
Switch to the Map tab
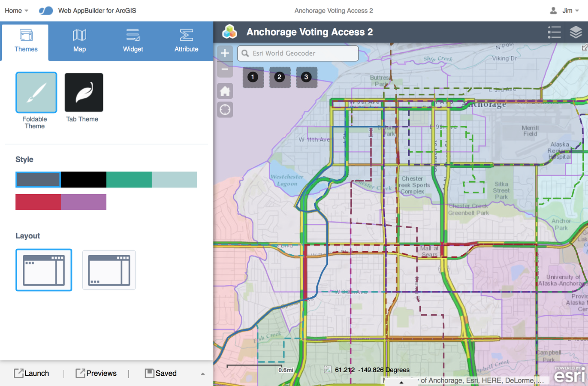point(79,42)
